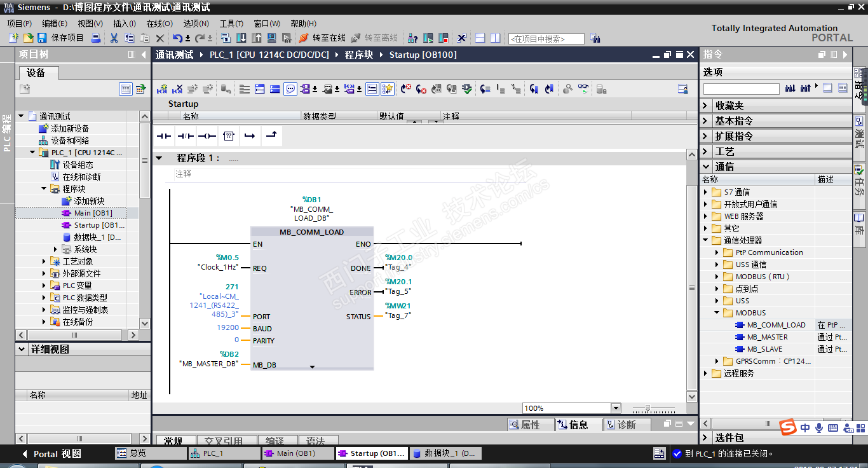Toggle network comments display in editor

[290, 89]
